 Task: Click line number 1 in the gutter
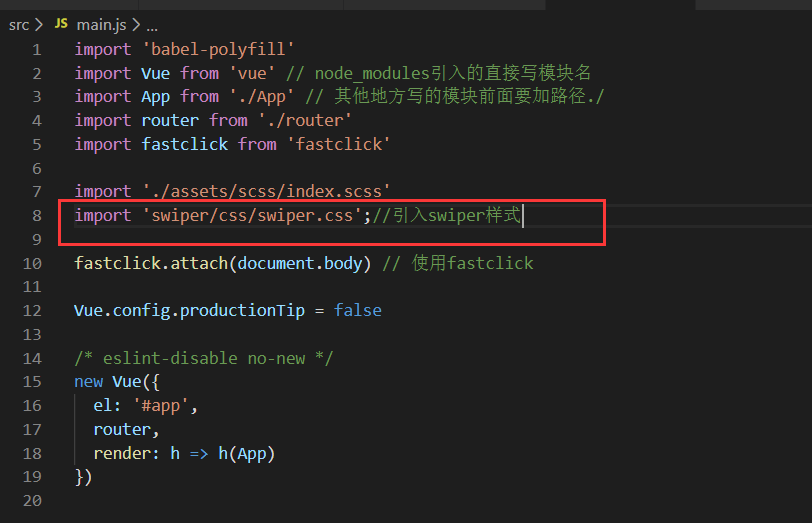pos(37,50)
